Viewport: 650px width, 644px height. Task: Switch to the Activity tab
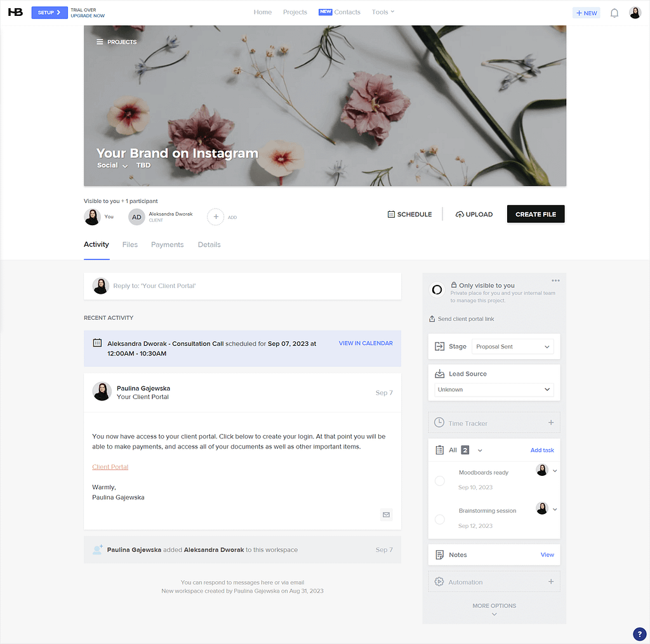(96, 244)
